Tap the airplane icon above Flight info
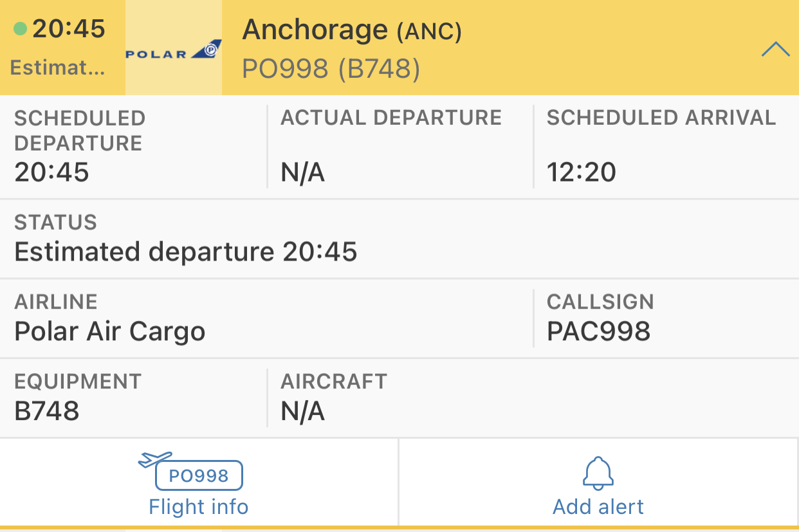Screen dimensions: 799x532 [x=156, y=459]
